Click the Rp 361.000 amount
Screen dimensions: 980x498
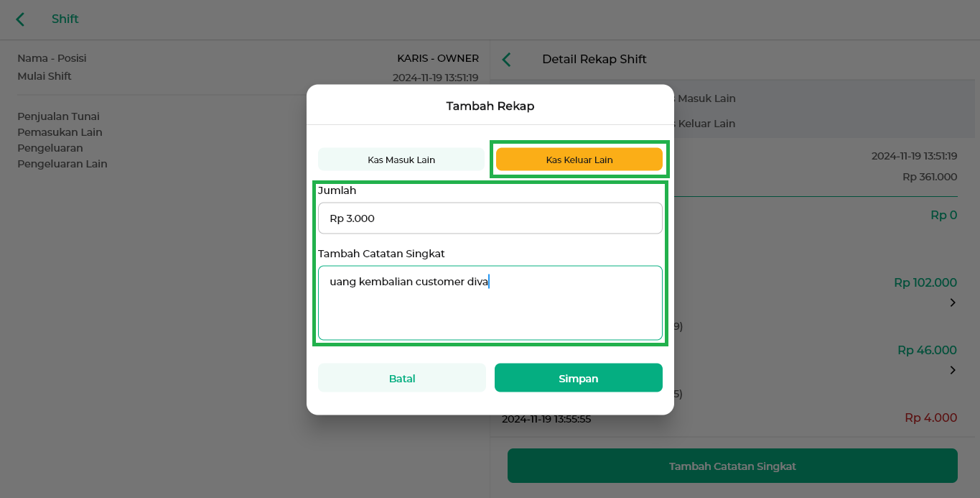(x=930, y=177)
